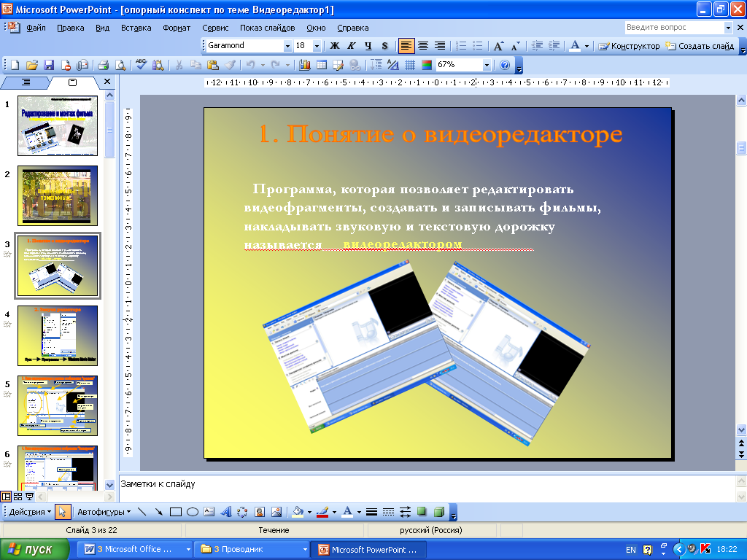Viewport: 747px width, 560px height.
Task: Open the Формат menu
Action: tap(177, 28)
